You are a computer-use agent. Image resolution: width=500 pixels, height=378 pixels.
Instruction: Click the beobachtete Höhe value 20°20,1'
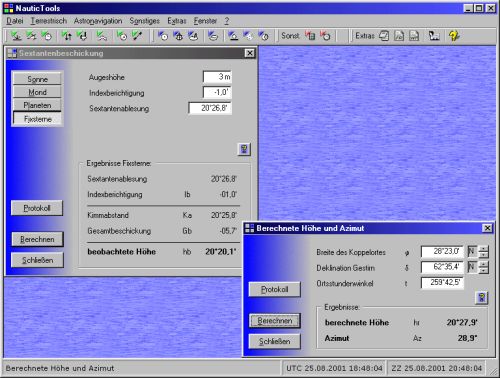(221, 252)
